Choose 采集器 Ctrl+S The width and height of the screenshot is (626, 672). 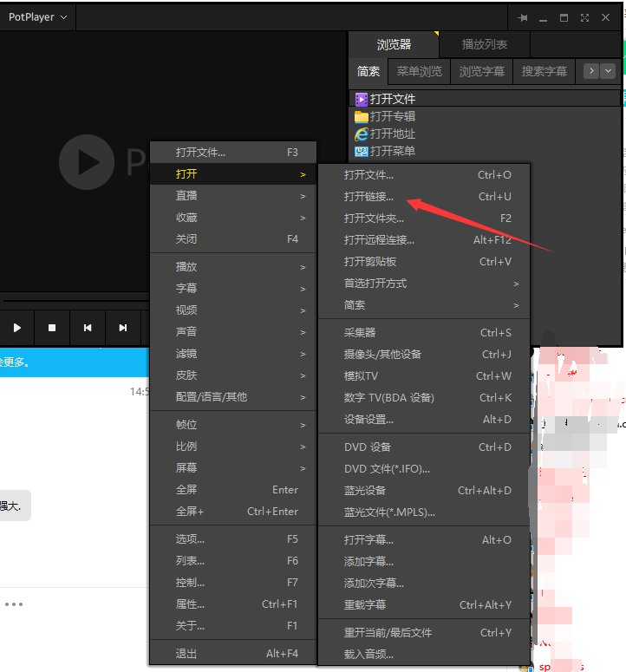[424, 333]
